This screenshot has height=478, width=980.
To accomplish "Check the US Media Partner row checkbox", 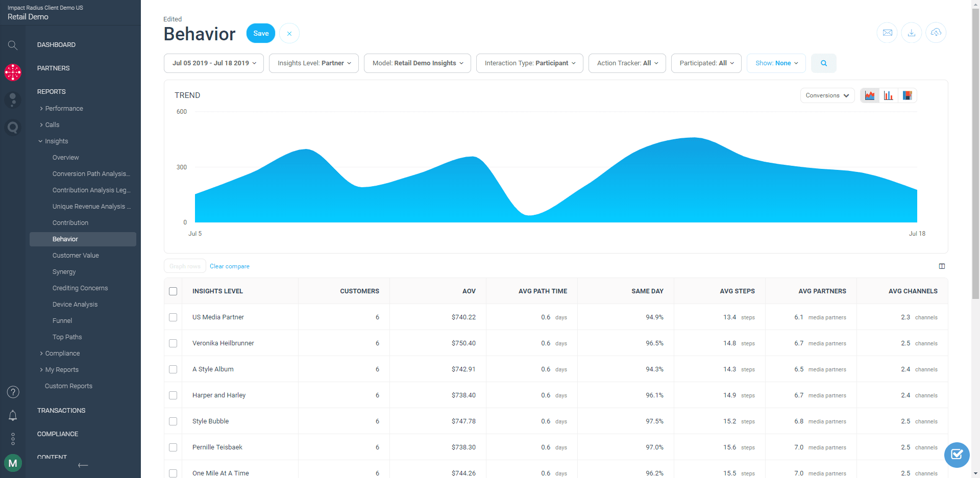I will click(173, 317).
